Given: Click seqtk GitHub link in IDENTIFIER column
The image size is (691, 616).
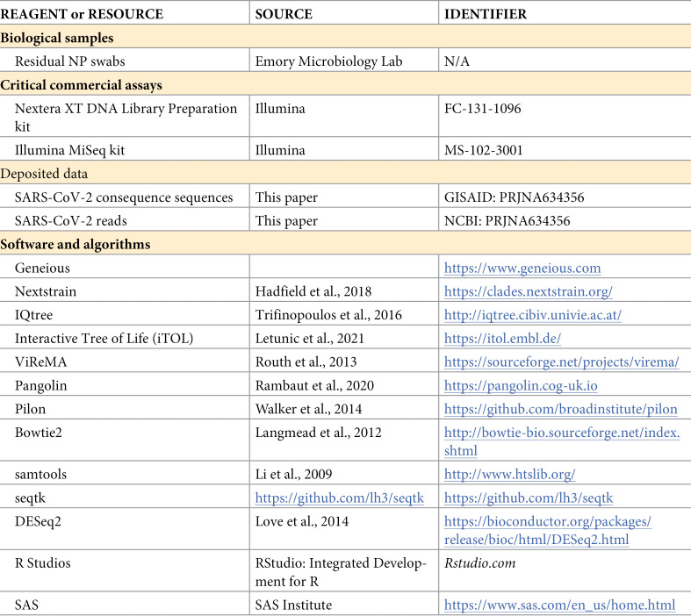Looking at the screenshot, I should coord(529,498).
